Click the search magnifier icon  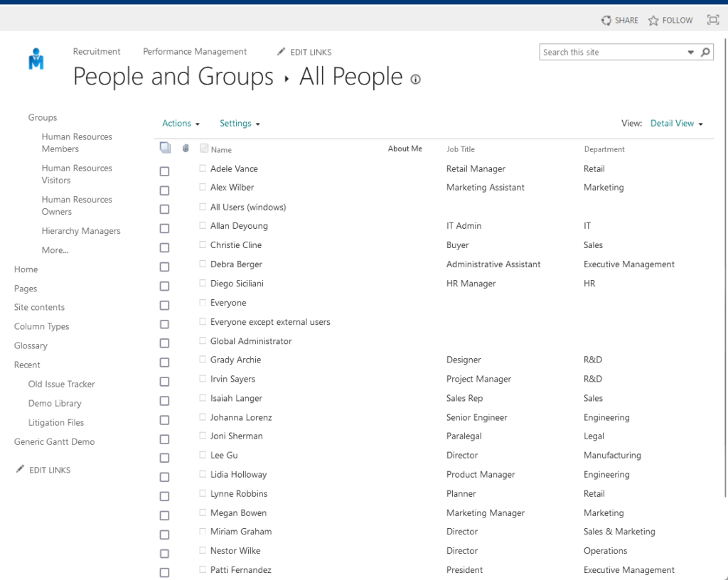pos(705,52)
